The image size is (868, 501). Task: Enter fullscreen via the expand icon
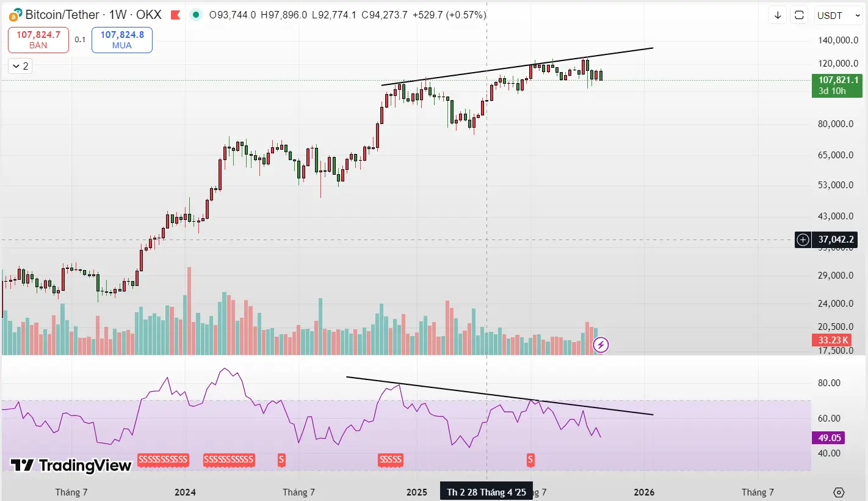point(799,14)
